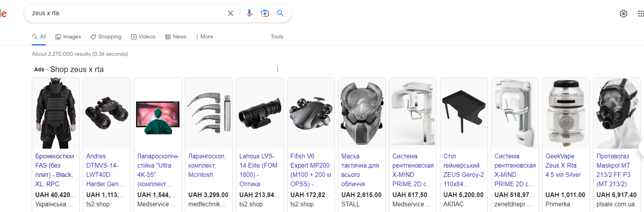
Task: Expand the More search categories menu
Action: (204, 37)
